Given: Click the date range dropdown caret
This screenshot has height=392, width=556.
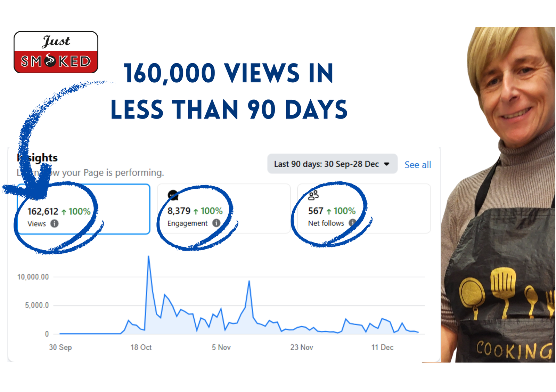Looking at the screenshot, I should 386,164.
